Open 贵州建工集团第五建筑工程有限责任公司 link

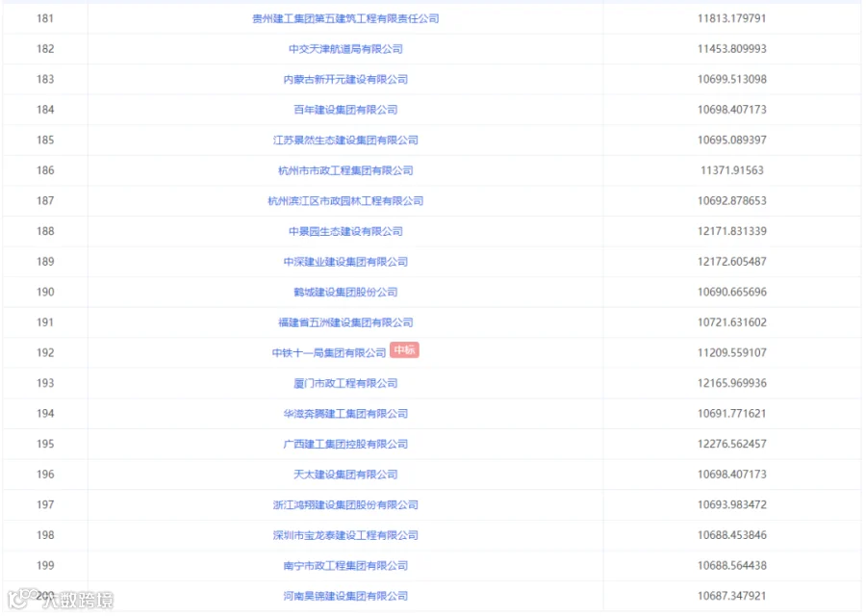point(345,19)
